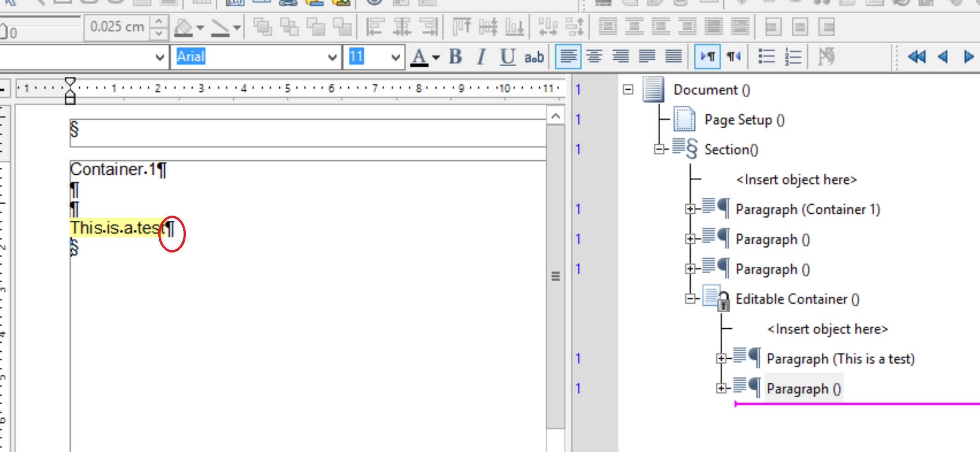Click the line color pencil icon
This screenshot has height=452, width=980.
pyautogui.click(x=220, y=27)
